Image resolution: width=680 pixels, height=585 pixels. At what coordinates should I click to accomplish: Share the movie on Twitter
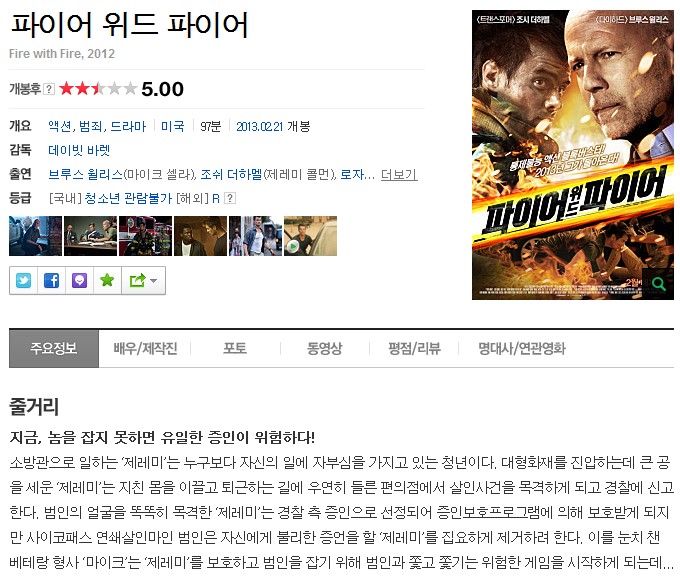pos(23,281)
